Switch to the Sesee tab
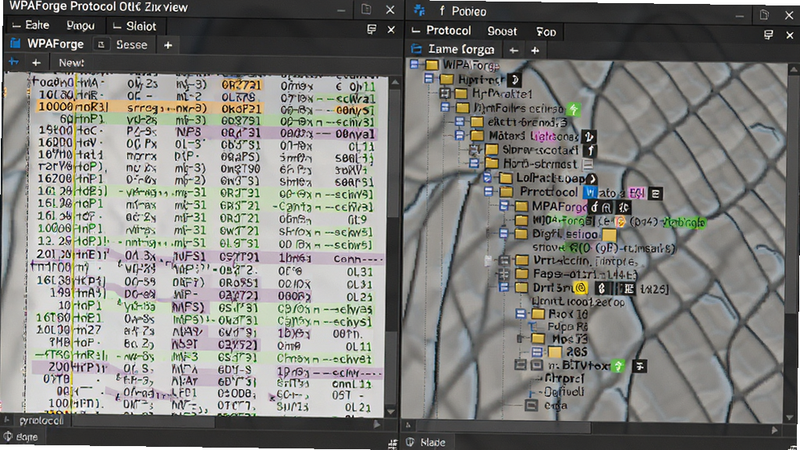This screenshot has height=450, width=800. tap(132, 45)
